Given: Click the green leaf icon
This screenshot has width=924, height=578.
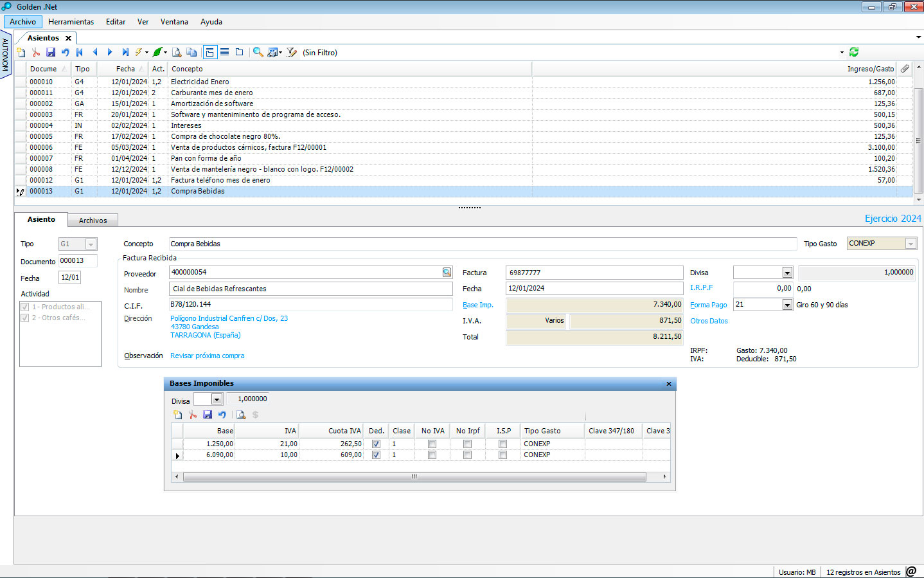Looking at the screenshot, I should [157, 52].
